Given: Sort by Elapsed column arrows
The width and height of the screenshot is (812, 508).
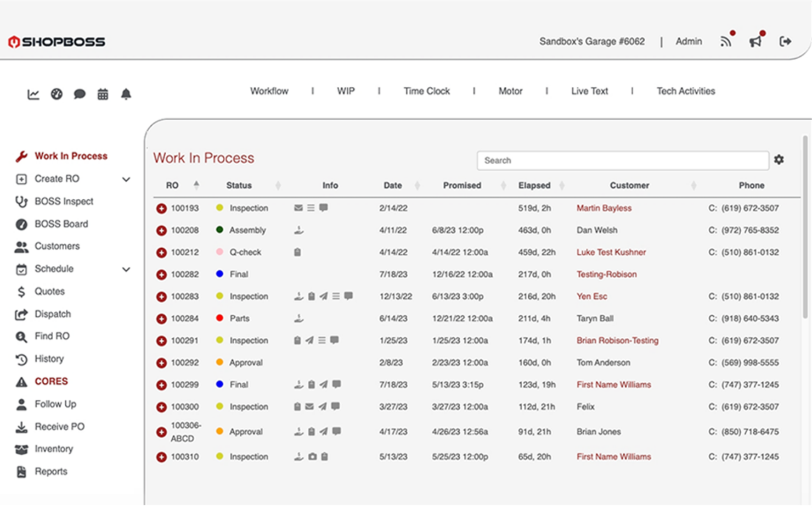Looking at the screenshot, I should click(562, 185).
